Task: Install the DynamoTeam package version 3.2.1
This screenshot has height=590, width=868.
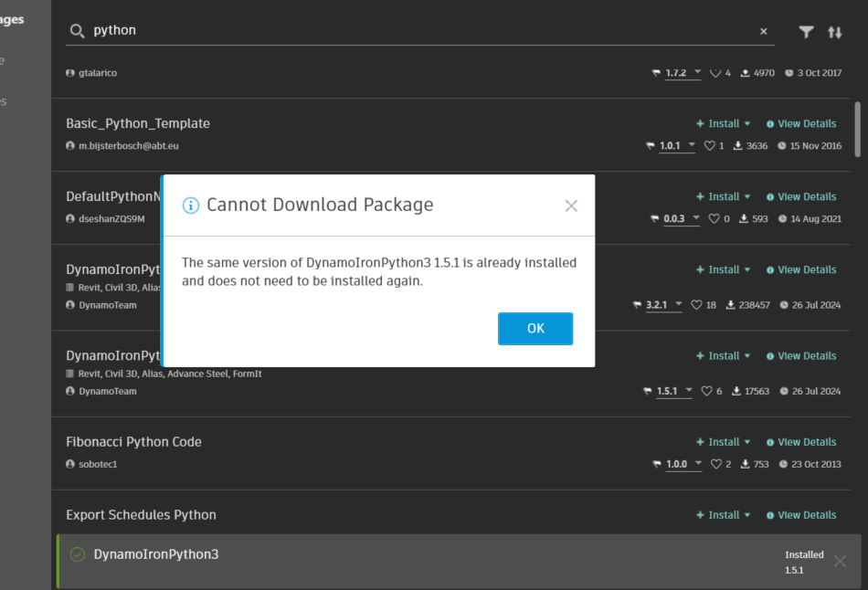Action: click(x=718, y=270)
